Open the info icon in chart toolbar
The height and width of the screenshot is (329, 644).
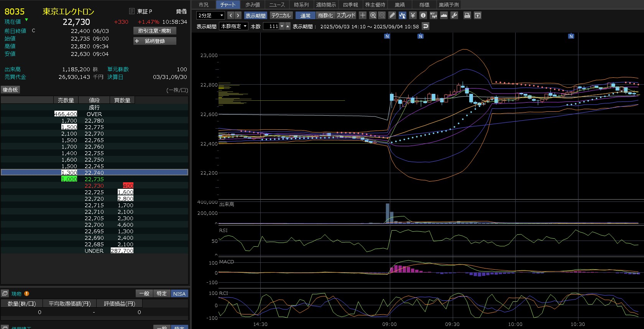pyautogui.click(x=423, y=15)
